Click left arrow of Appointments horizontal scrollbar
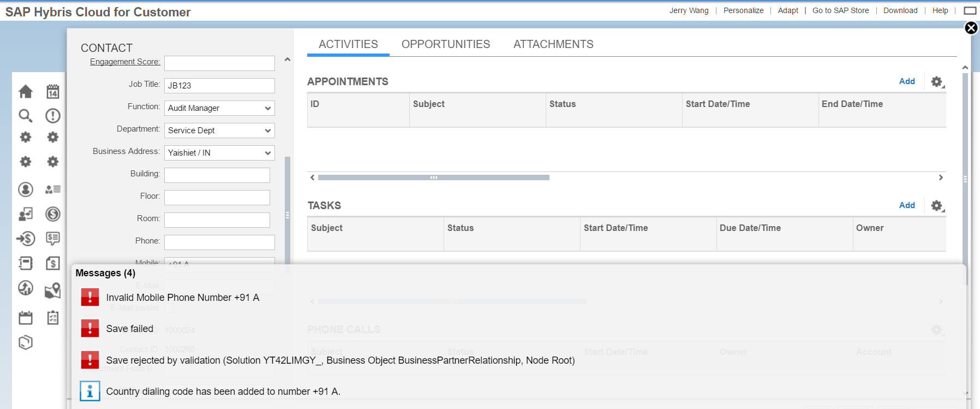 click(x=312, y=177)
